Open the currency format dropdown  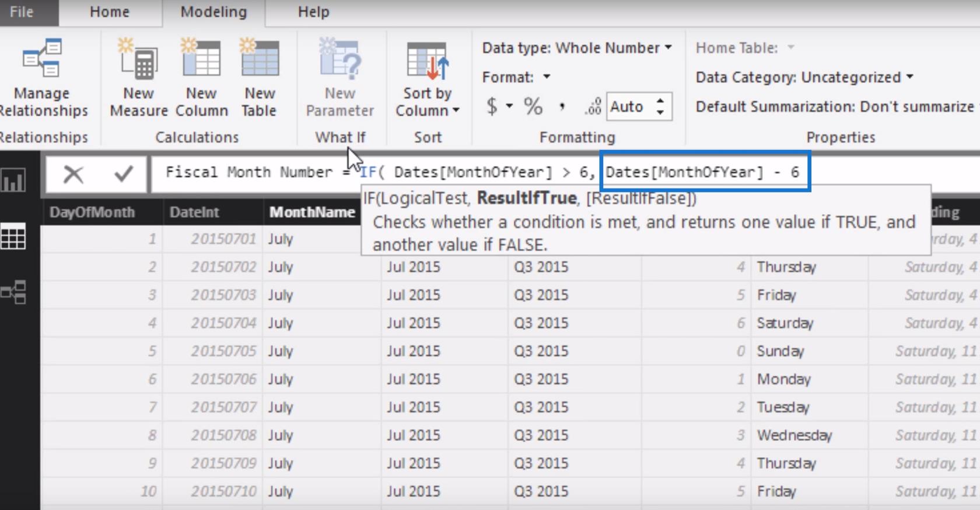tap(509, 106)
